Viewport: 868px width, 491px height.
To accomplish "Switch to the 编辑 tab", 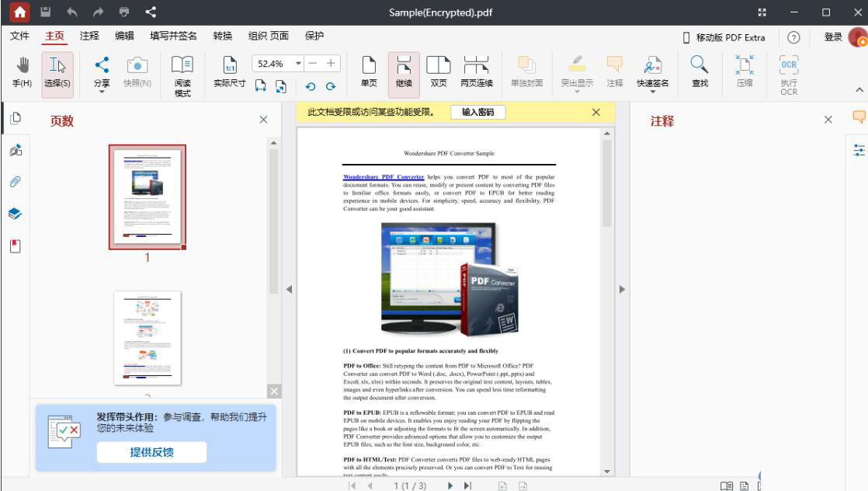I will pyautogui.click(x=124, y=36).
